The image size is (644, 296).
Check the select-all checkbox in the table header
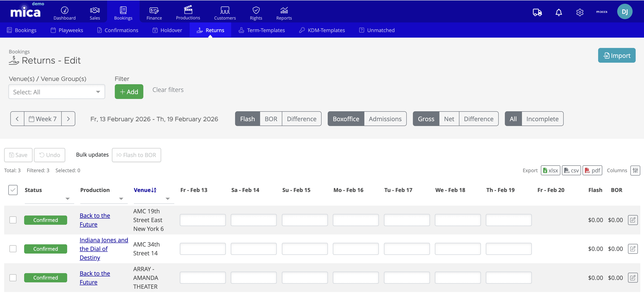[13, 190]
